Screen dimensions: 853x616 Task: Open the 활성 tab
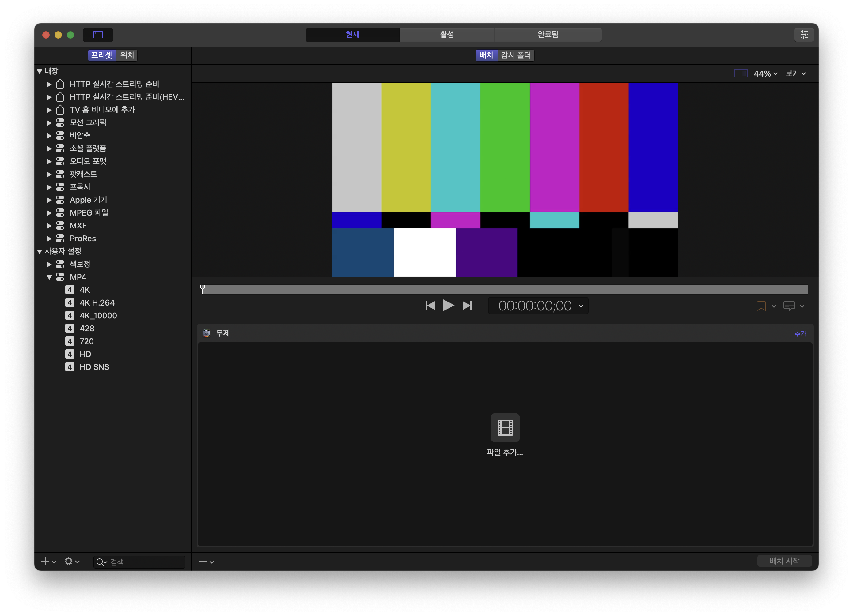click(446, 35)
